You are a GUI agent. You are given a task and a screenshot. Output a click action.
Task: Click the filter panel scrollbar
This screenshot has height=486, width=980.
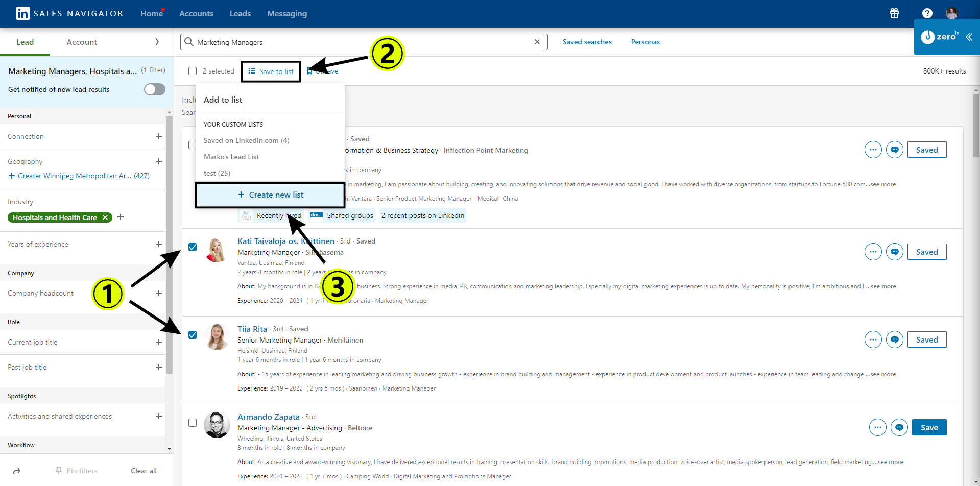click(169, 245)
